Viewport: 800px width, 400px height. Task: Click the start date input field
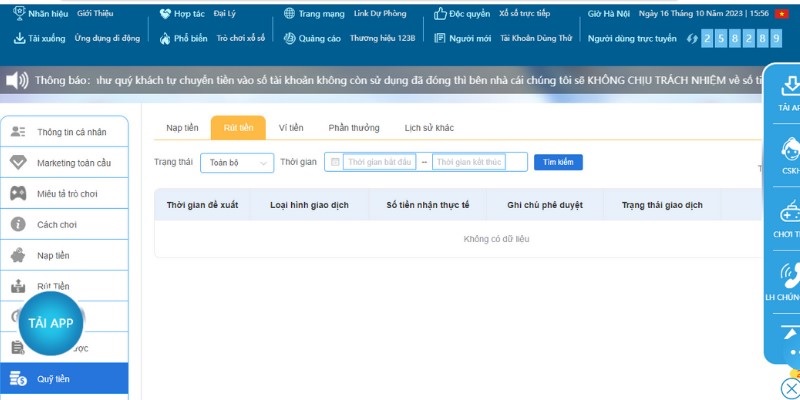[378, 162]
